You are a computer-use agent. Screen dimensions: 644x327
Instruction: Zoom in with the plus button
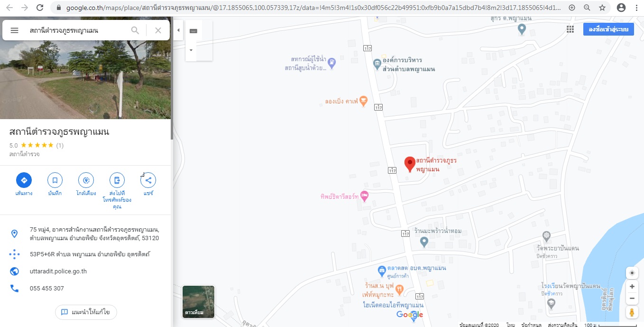pos(632,287)
